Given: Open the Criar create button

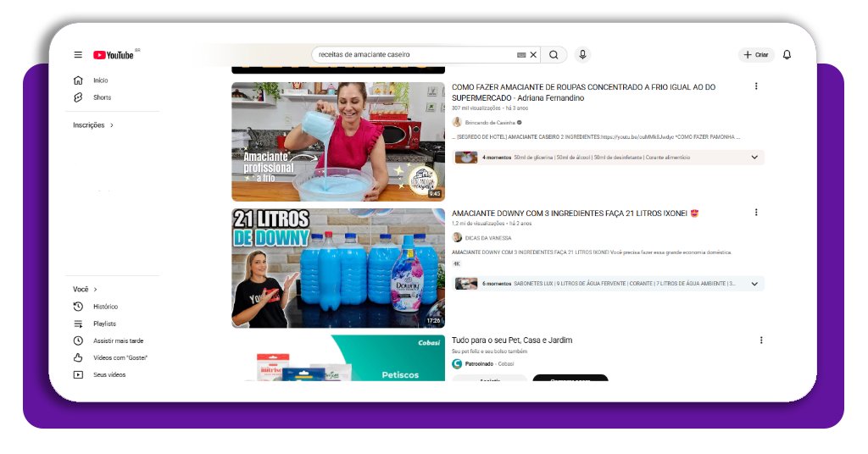Looking at the screenshot, I should (756, 55).
